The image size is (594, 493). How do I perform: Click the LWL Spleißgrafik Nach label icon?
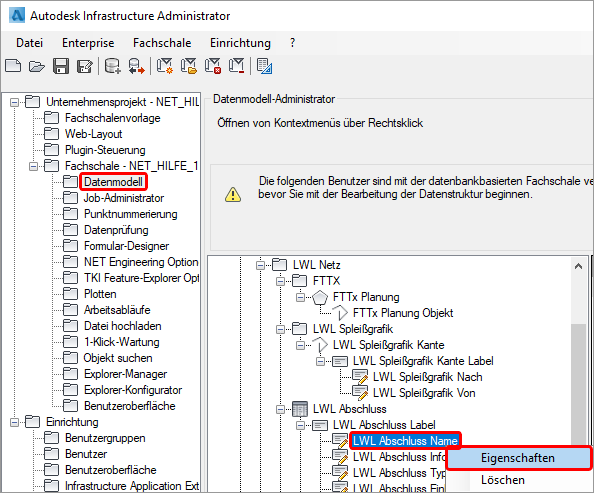pos(360,377)
